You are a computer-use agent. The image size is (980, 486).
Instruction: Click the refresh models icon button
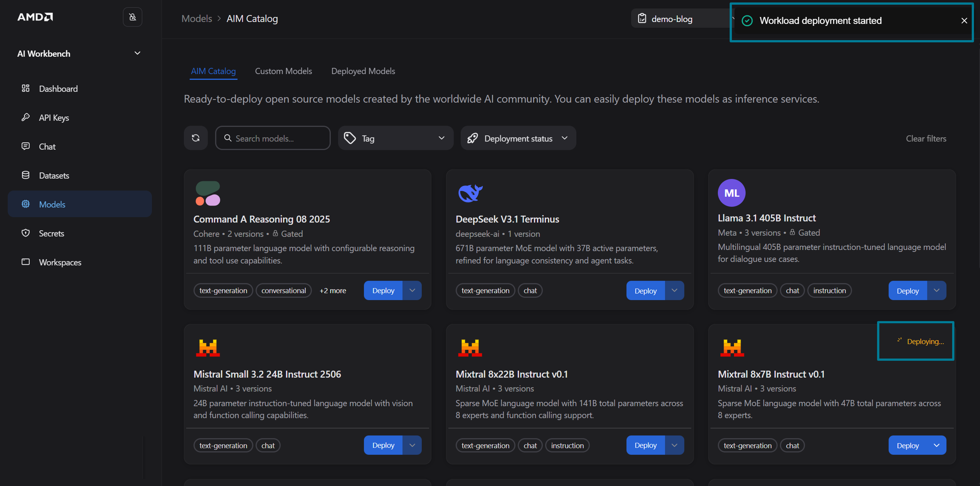point(196,138)
